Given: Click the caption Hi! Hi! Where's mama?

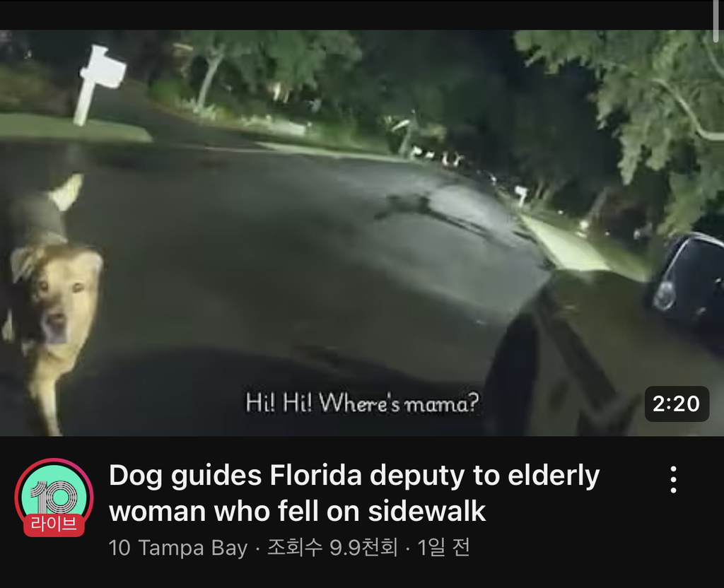Looking at the screenshot, I should [363, 403].
